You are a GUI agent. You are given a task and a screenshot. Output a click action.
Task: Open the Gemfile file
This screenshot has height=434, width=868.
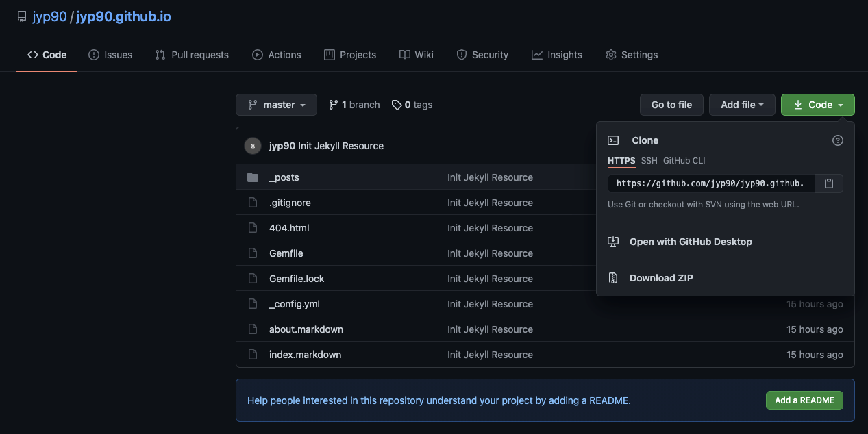click(286, 253)
